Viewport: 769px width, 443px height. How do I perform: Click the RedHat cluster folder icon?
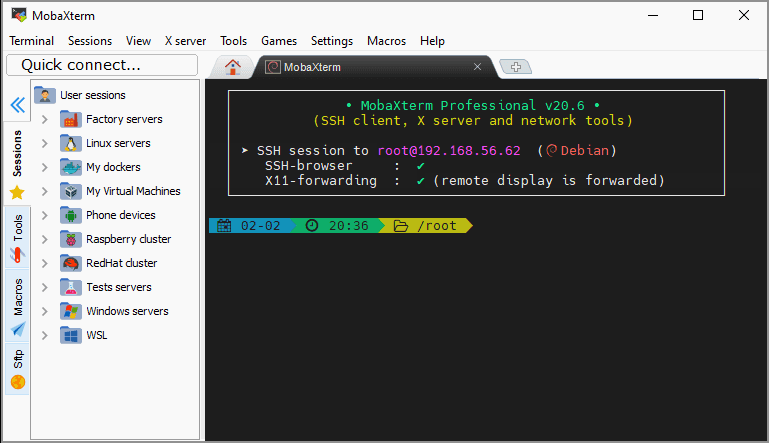[70, 263]
